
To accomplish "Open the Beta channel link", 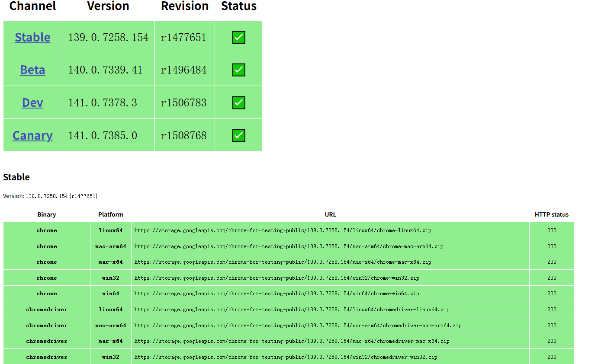I will point(32,70).
